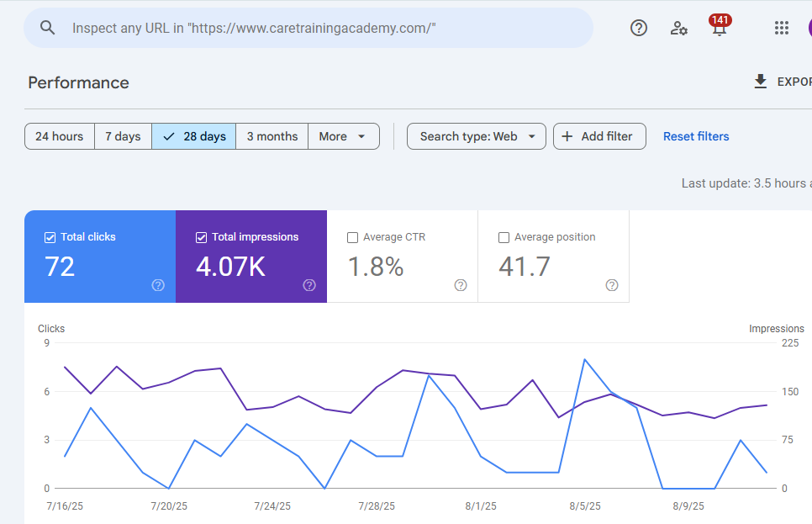Click help icon on Average CTR card
This screenshot has height=524, width=812.
pos(461,285)
